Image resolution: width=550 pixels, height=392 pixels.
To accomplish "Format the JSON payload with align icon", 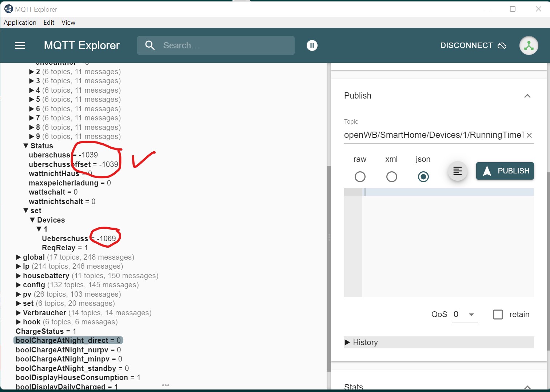I will pos(458,171).
